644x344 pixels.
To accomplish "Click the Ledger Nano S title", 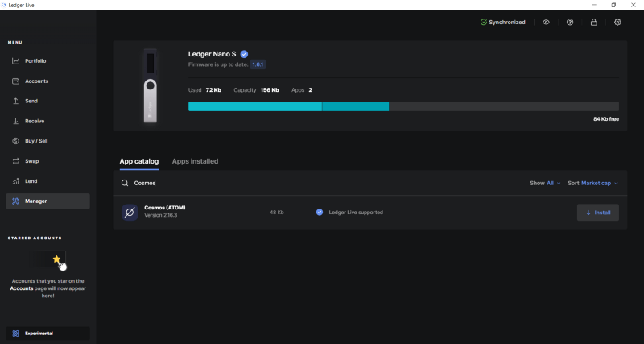I will click(212, 54).
